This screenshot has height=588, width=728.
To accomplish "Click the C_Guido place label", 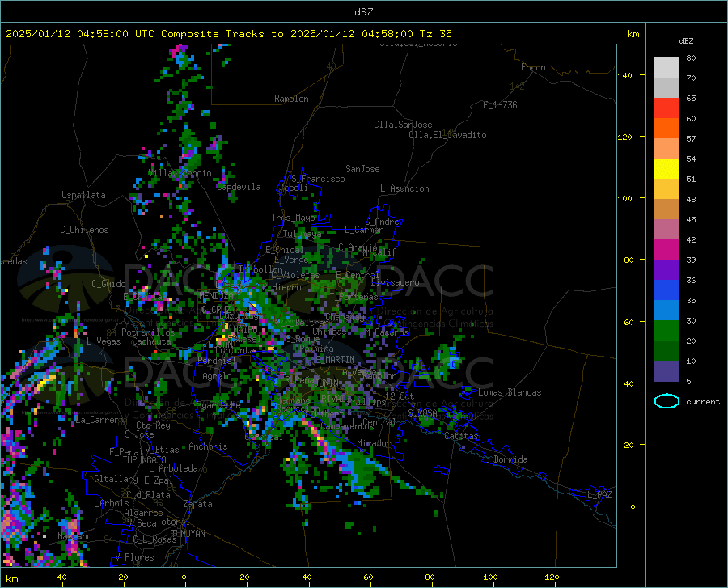I will tap(108, 284).
